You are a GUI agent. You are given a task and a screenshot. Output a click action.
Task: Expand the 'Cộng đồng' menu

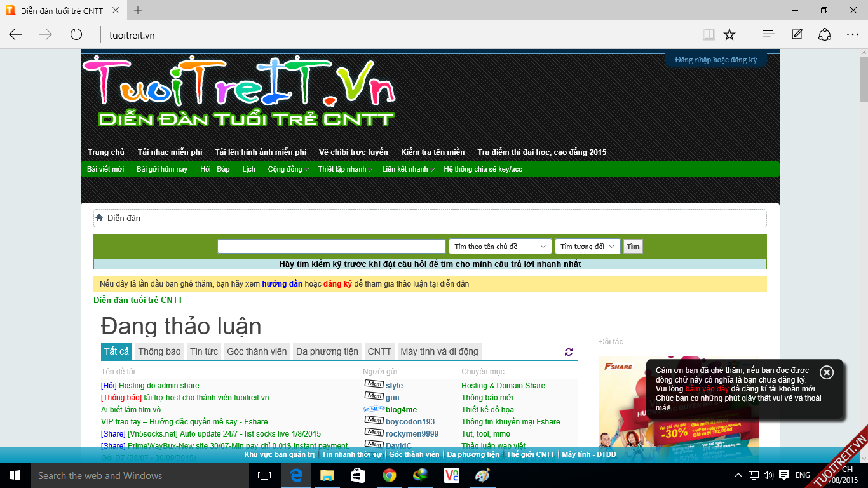[x=288, y=170]
